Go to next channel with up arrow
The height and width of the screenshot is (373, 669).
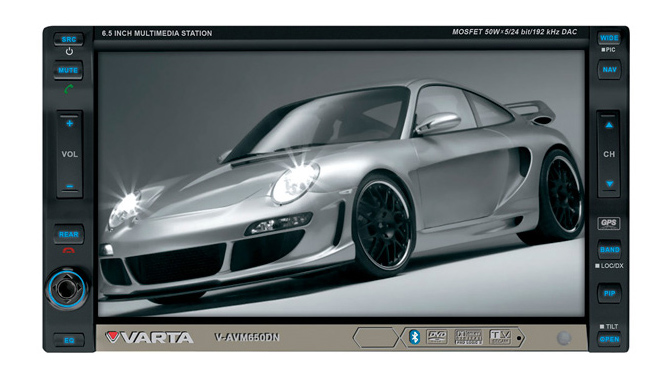[x=609, y=125]
